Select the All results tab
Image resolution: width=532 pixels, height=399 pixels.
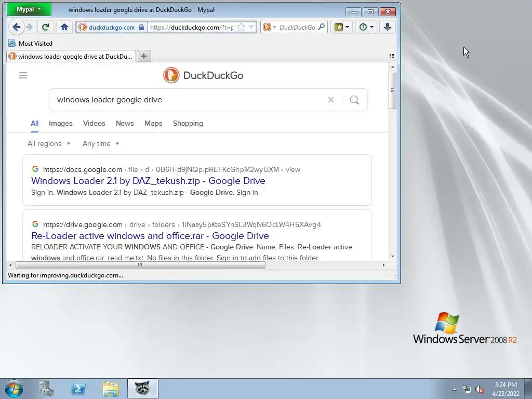(35, 124)
